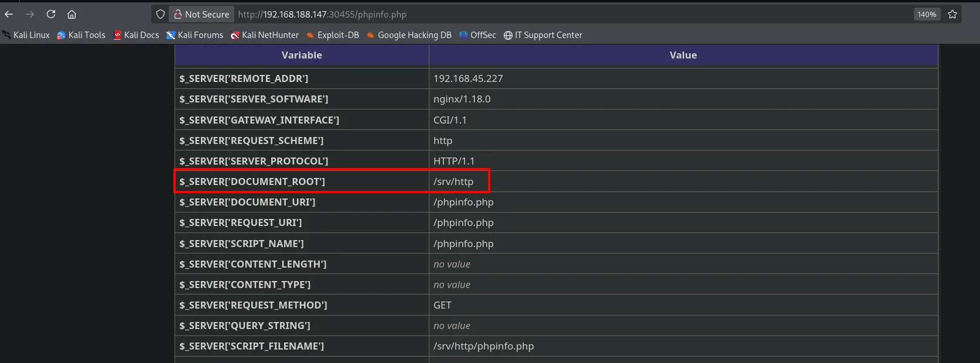
Task: Select the $_SERVER['CONTENT_TYPE'] variable cell
Action: pyautogui.click(x=302, y=285)
